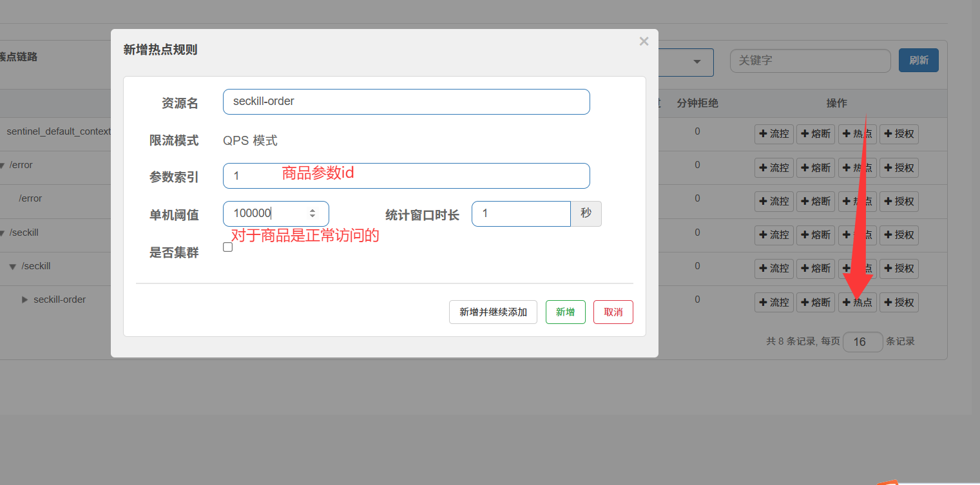Cancel the dialog with 取消 button
Screen dimensions: 980x485
point(613,312)
